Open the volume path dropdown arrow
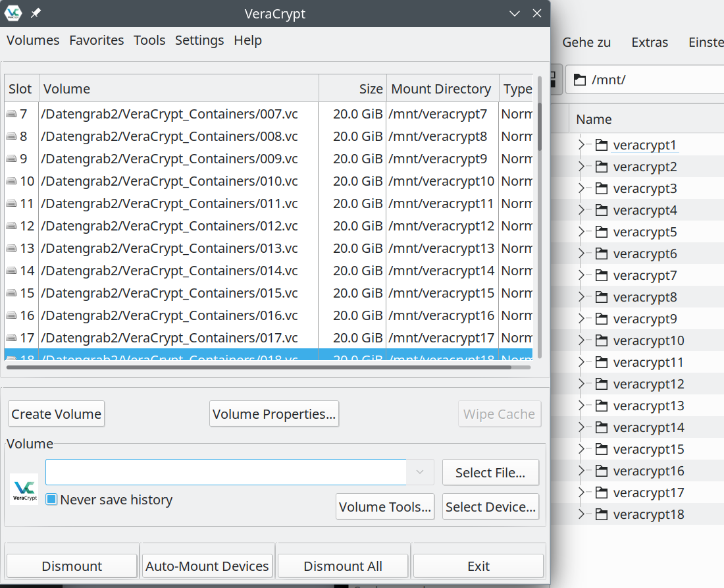The image size is (724, 588). pyautogui.click(x=420, y=472)
